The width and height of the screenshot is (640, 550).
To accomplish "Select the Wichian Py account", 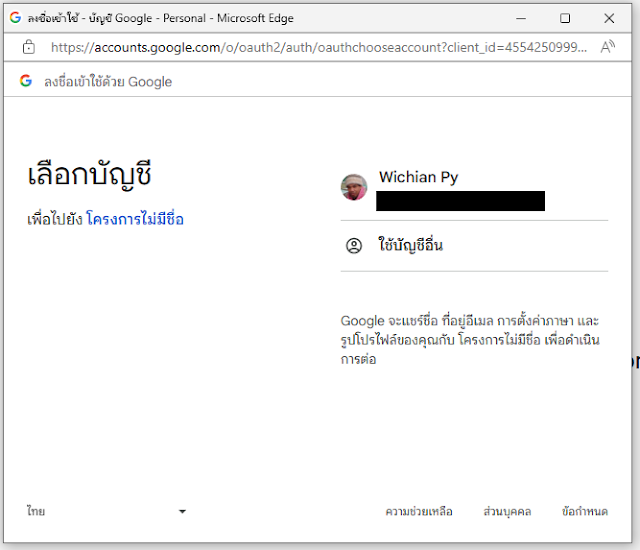I will [x=474, y=191].
